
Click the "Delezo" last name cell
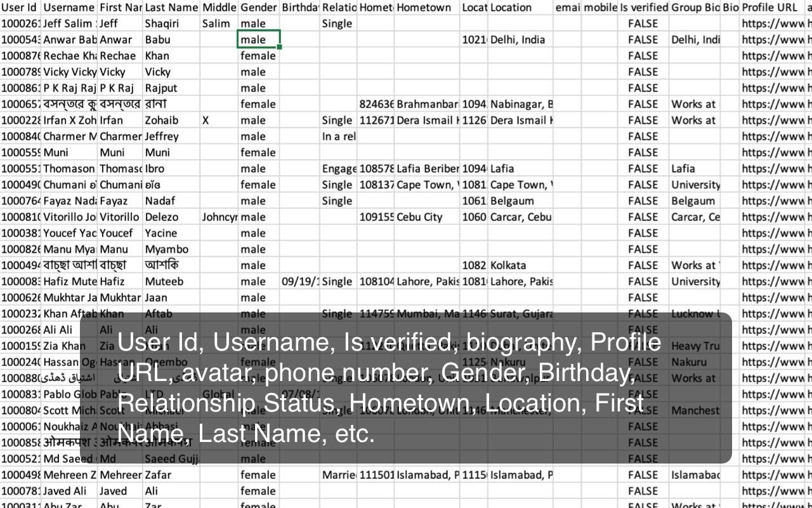(171, 217)
